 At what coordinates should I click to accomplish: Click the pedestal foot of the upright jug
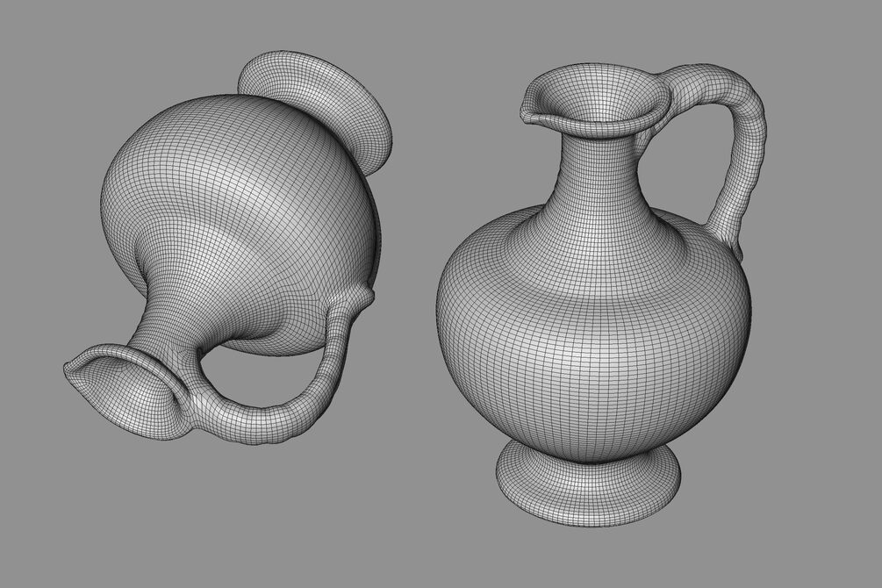click(x=589, y=483)
